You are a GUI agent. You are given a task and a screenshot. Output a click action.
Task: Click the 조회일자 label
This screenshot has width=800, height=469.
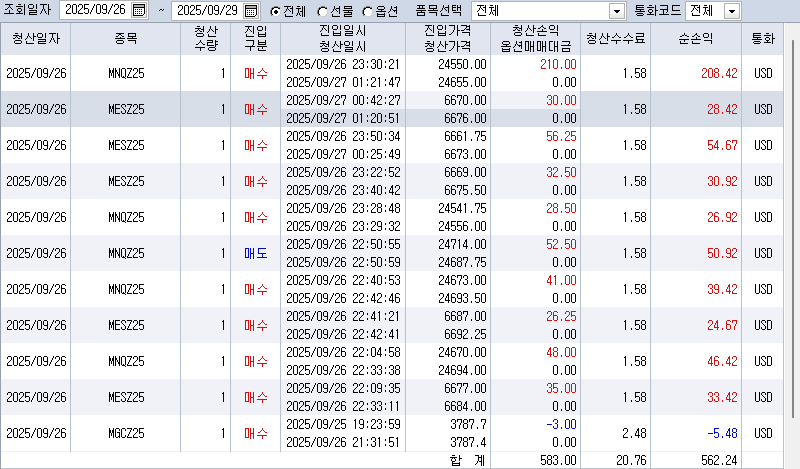click(x=28, y=10)
